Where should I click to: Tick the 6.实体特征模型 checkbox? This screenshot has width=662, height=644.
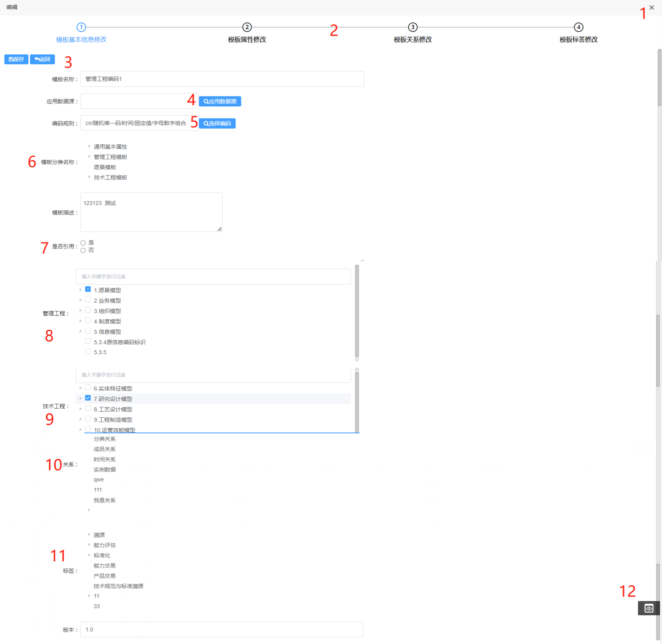coord(88,388)
